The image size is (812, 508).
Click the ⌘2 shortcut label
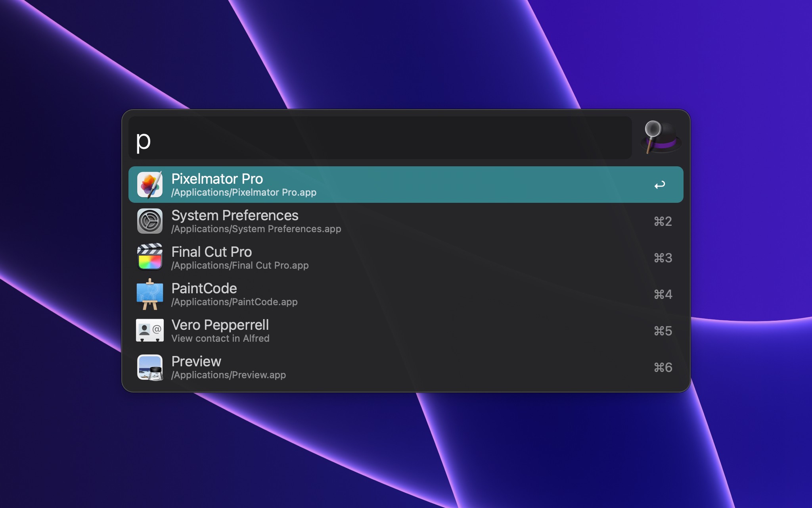663,221
